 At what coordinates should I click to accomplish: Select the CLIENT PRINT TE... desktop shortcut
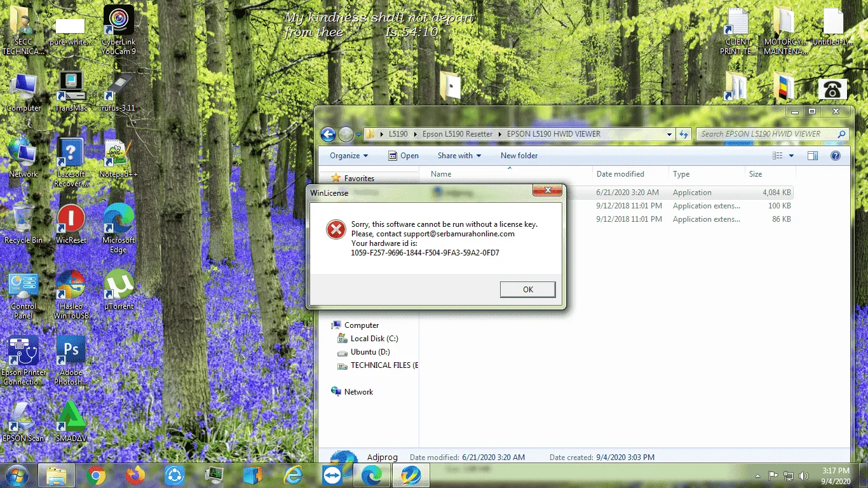(738, 30)
